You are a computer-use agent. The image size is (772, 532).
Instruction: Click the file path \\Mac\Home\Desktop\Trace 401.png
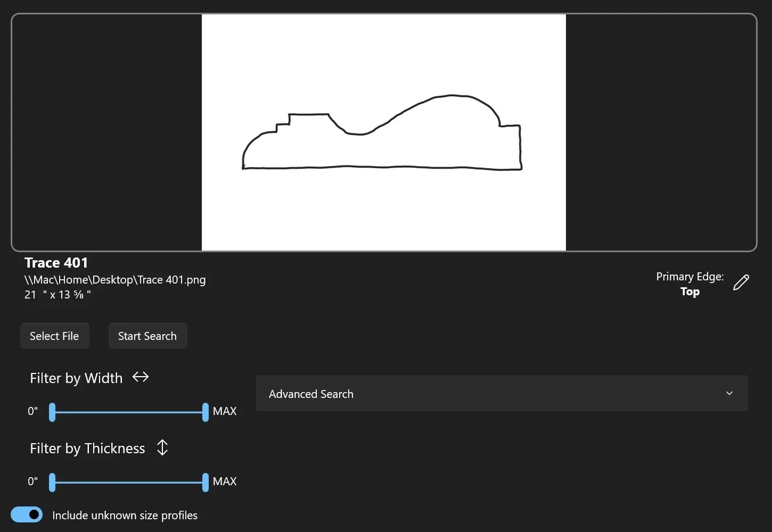point(115,280)
